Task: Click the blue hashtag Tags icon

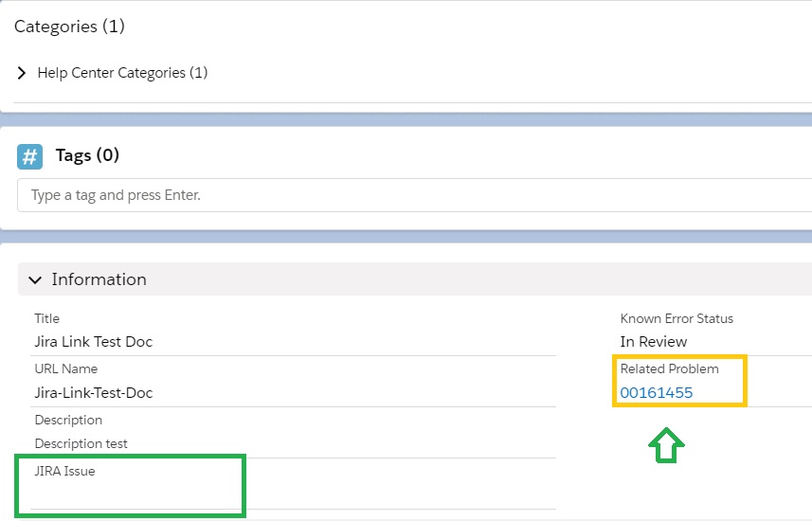Action: pyautogui.click(x=30, y=156)
